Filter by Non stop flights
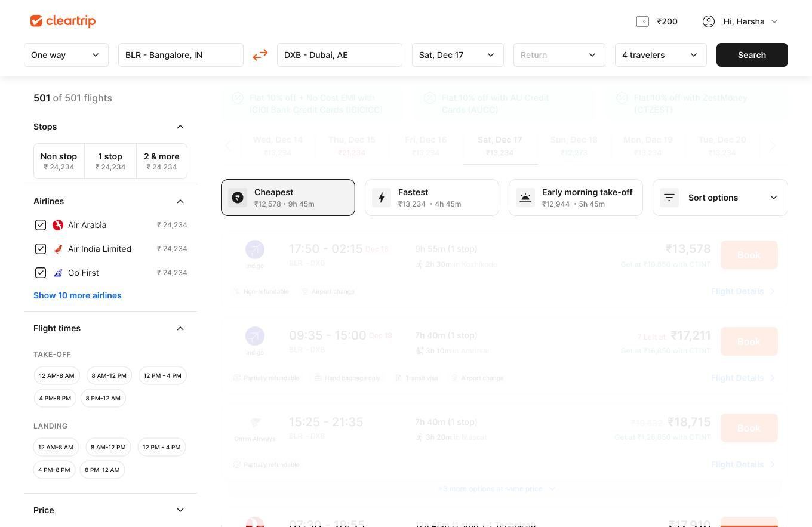This screenshot has height=527, width=812. 59,161
